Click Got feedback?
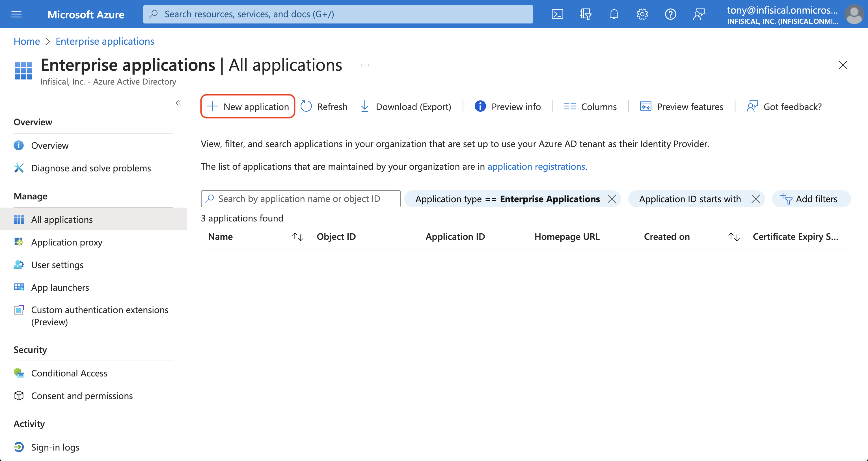This screenshot has height=461, width=868. coord(784,107)
